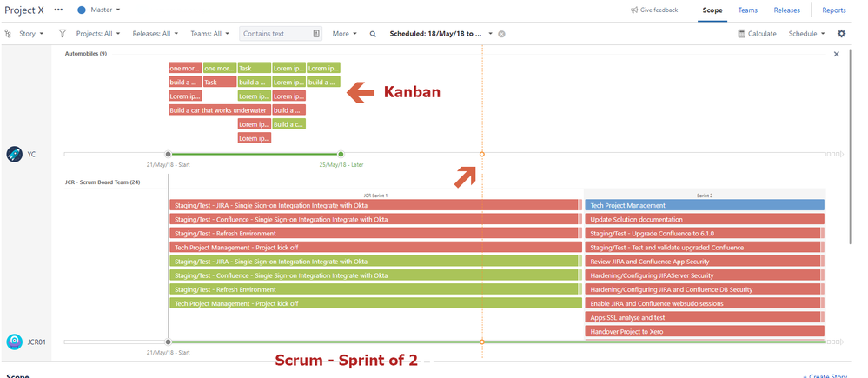Click the hierarchy icon next to Story
868x378 pixels.
[x=8, y=34]
